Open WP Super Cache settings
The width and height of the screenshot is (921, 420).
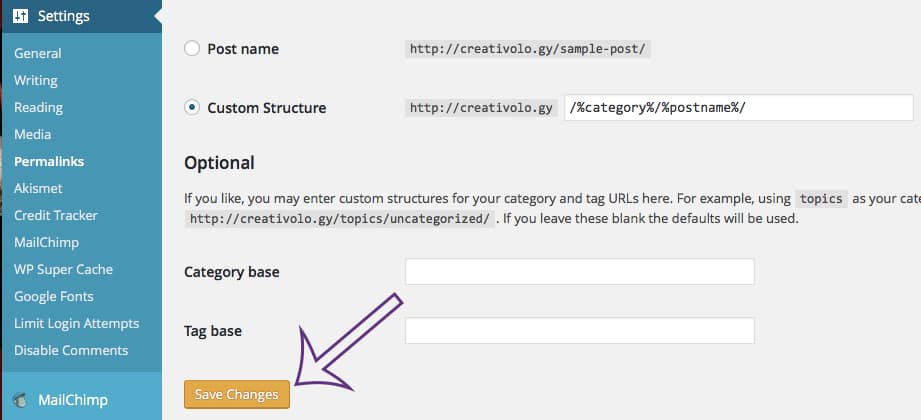[x=63, y=269]
